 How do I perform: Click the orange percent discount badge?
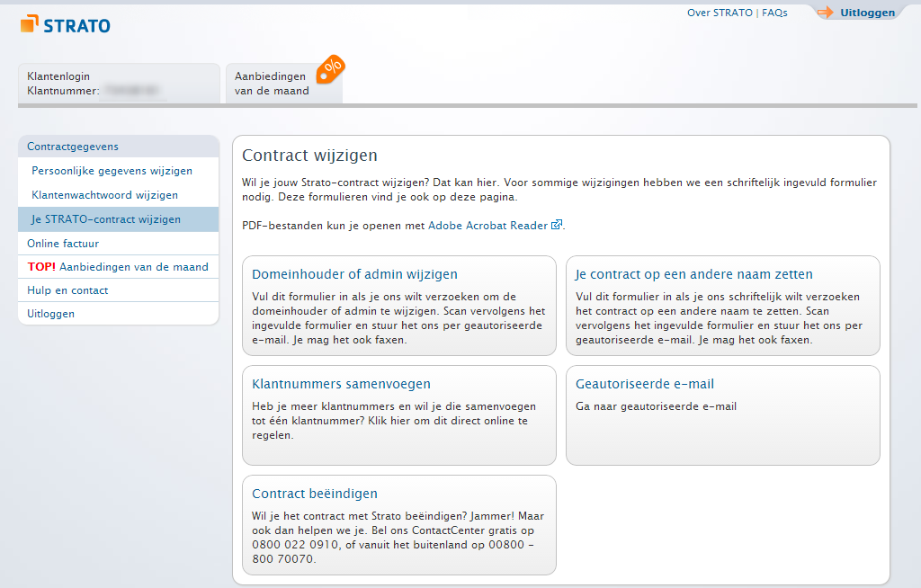(332, 67)
